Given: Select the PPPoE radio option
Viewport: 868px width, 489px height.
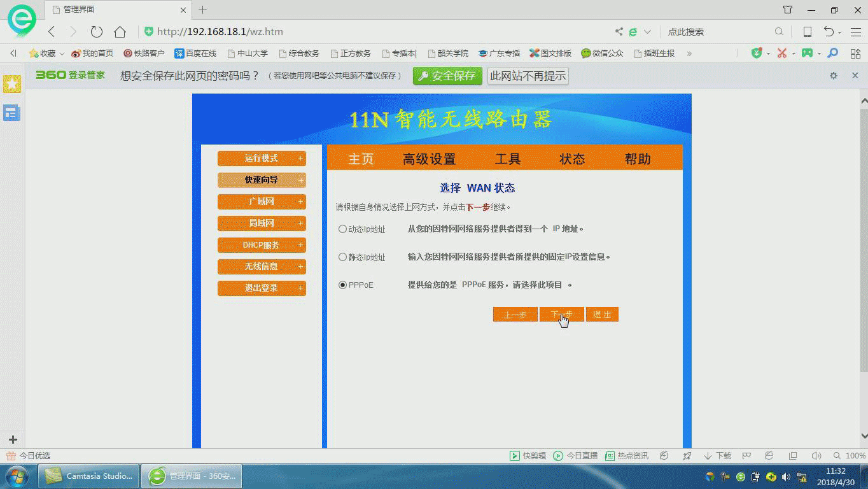Looking at the screenshot, I should click(x=343, y=285).
